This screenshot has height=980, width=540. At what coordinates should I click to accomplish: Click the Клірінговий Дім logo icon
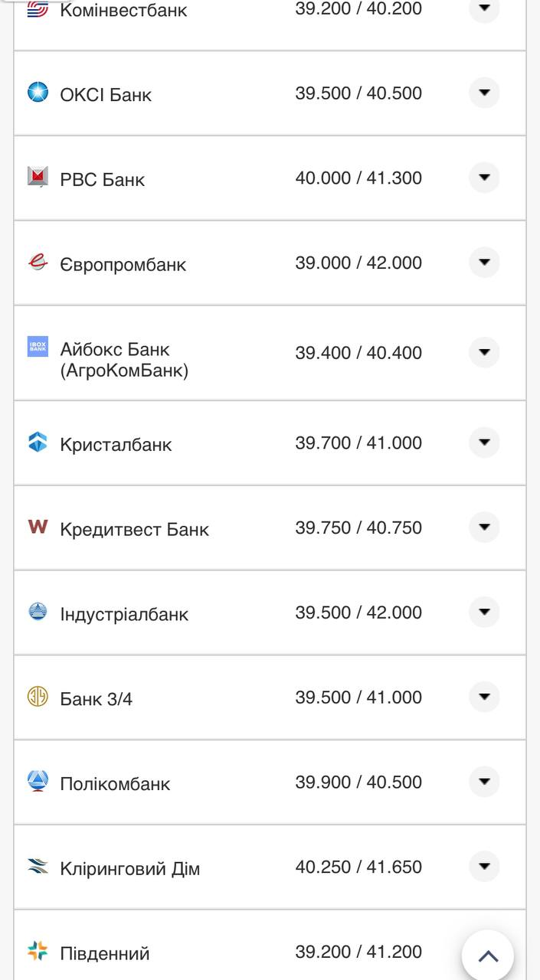(38, 867)
